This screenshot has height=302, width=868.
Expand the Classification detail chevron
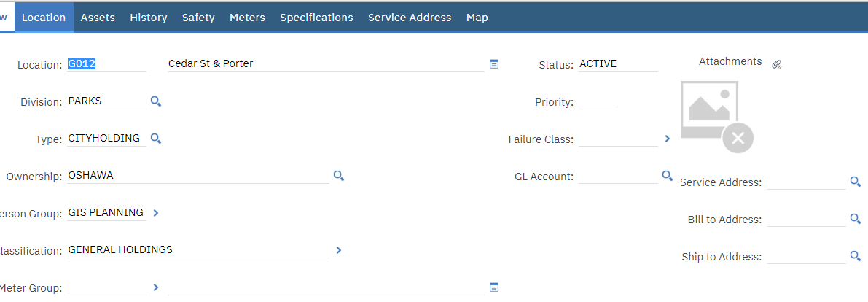[339, 250]
